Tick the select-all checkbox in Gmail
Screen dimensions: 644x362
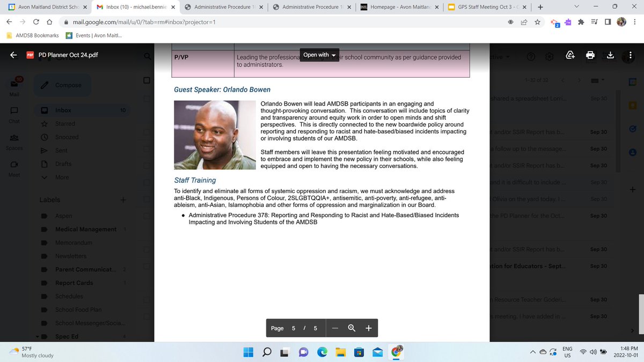[x=147, y=80]
